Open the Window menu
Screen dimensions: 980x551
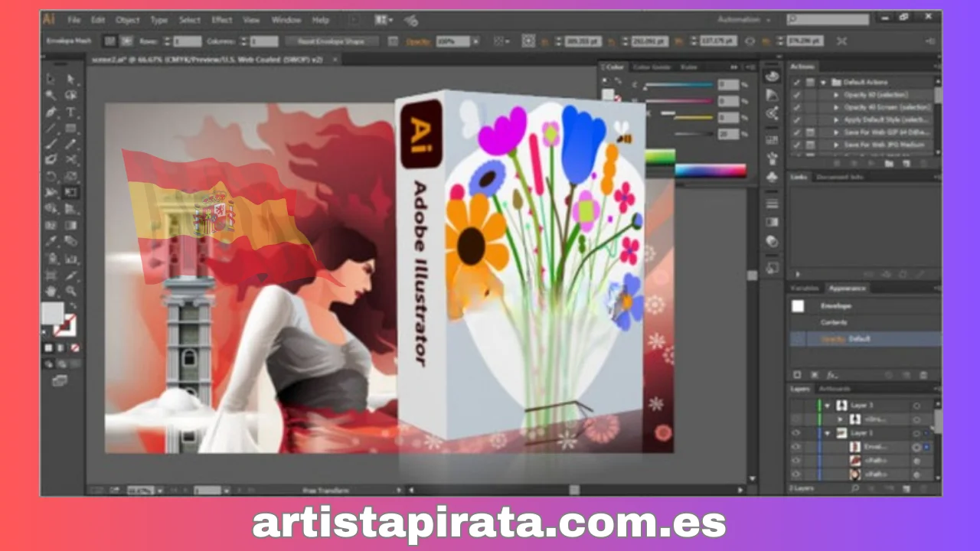click(286, 20)
